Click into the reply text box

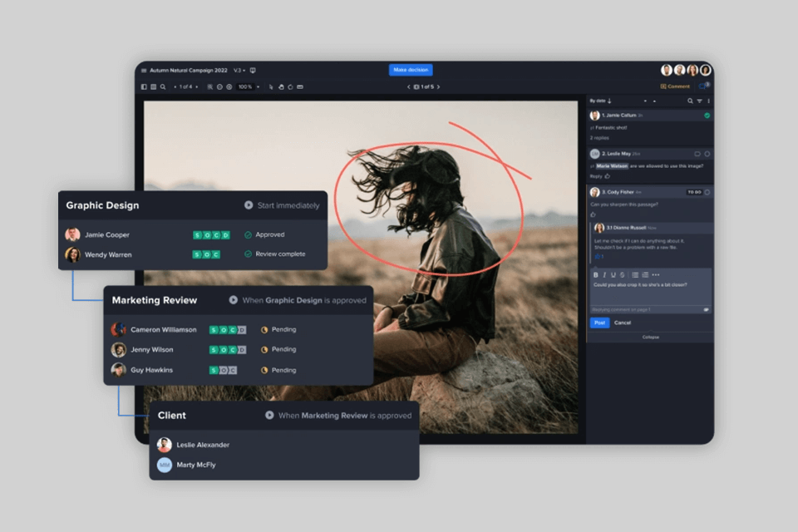(650, 293)
